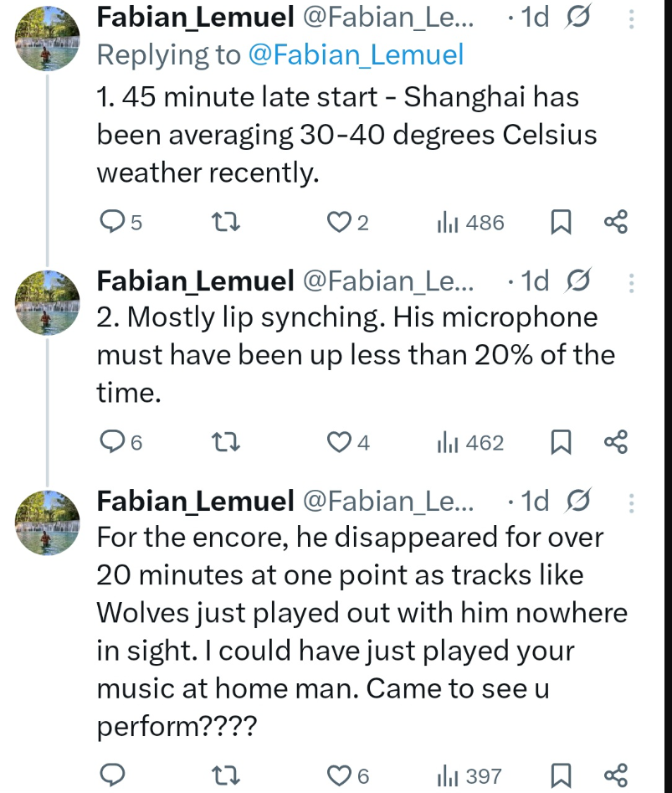Bookmark the 45 minute late start tweet
Viewport: 672px width, 793px height.
(x=561, y=222)
